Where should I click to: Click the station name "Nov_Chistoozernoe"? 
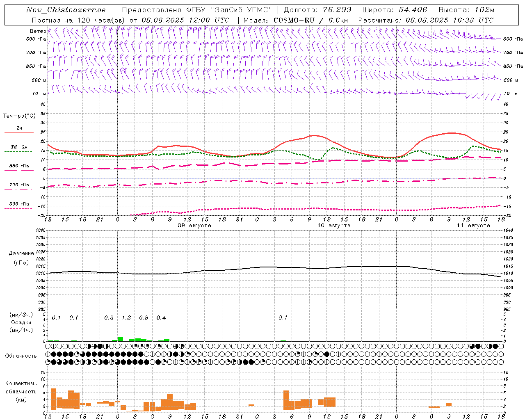tap(66, 10)
